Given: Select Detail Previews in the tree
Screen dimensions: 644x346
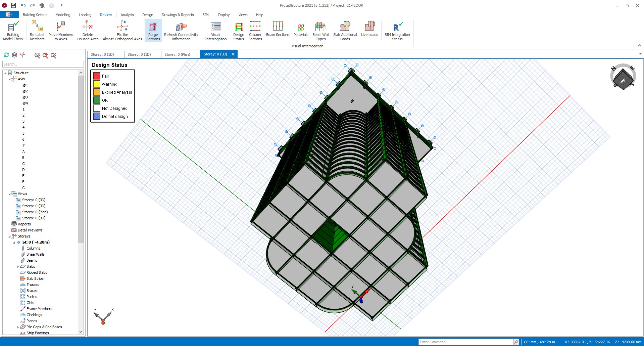Looking at the screenshot, I should click(30, 230).
